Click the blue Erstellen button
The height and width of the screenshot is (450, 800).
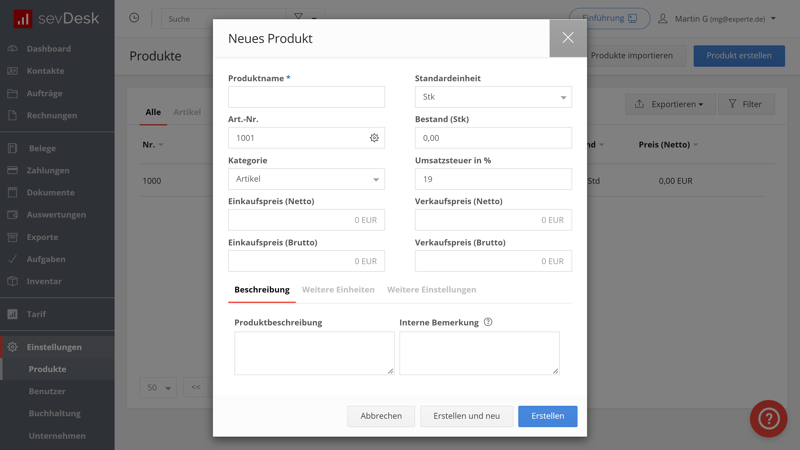pos(547,416)
